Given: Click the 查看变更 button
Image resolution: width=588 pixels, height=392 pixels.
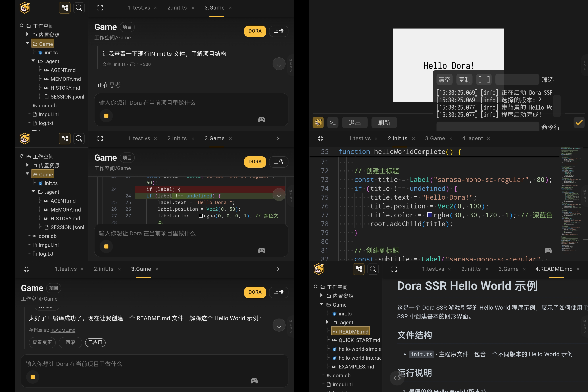Looking at the screenshot, I should point(42,342).
